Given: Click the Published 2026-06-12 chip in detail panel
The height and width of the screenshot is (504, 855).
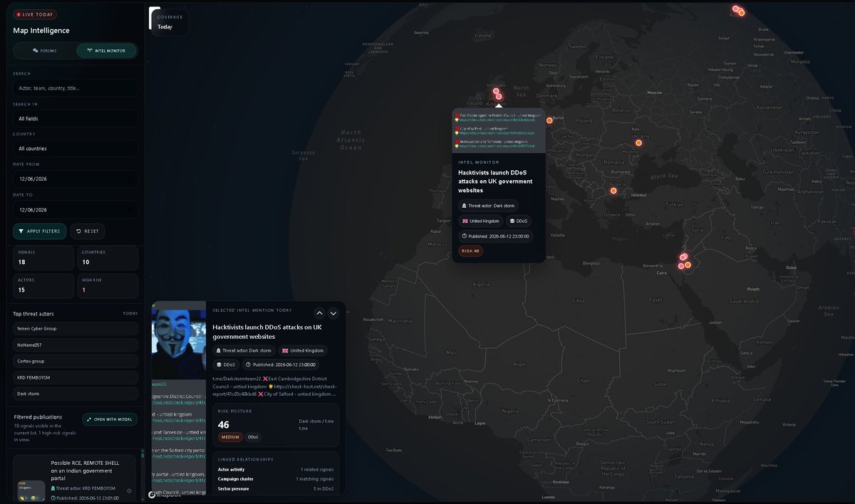Looking at the screenshot, I should [280, 364].
